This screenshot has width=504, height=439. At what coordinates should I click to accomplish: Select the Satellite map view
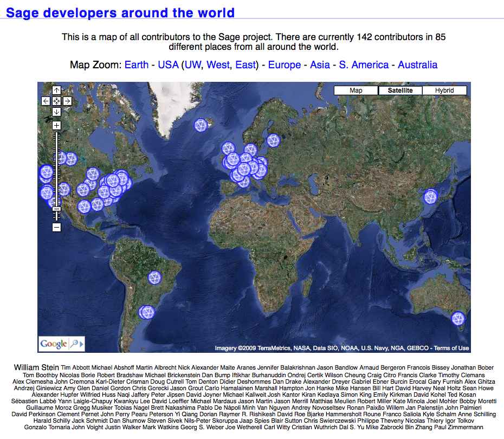pos(400,91)
